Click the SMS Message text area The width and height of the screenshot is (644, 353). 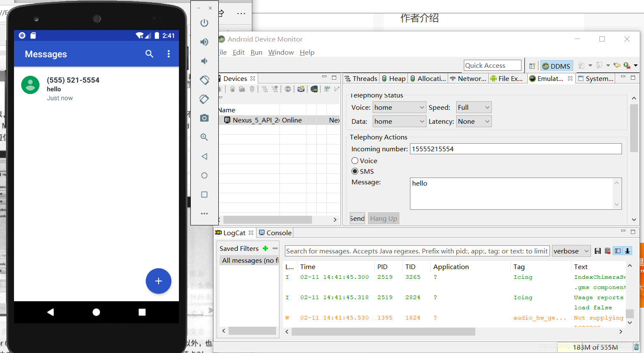(x=516, y=194)
